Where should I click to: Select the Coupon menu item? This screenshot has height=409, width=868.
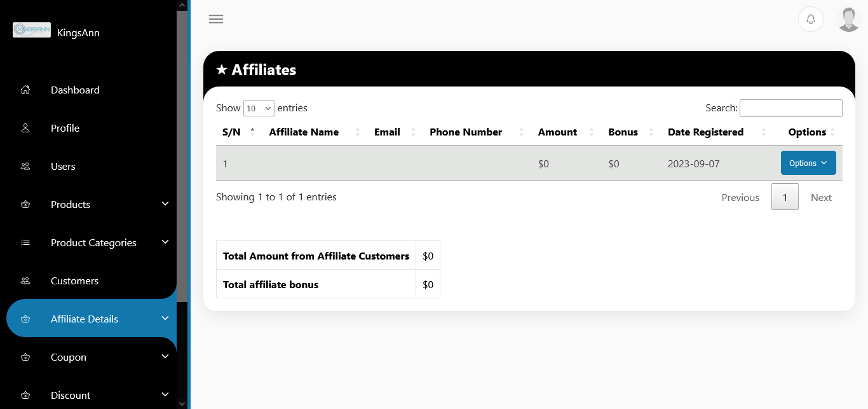(x=69, y=357)
